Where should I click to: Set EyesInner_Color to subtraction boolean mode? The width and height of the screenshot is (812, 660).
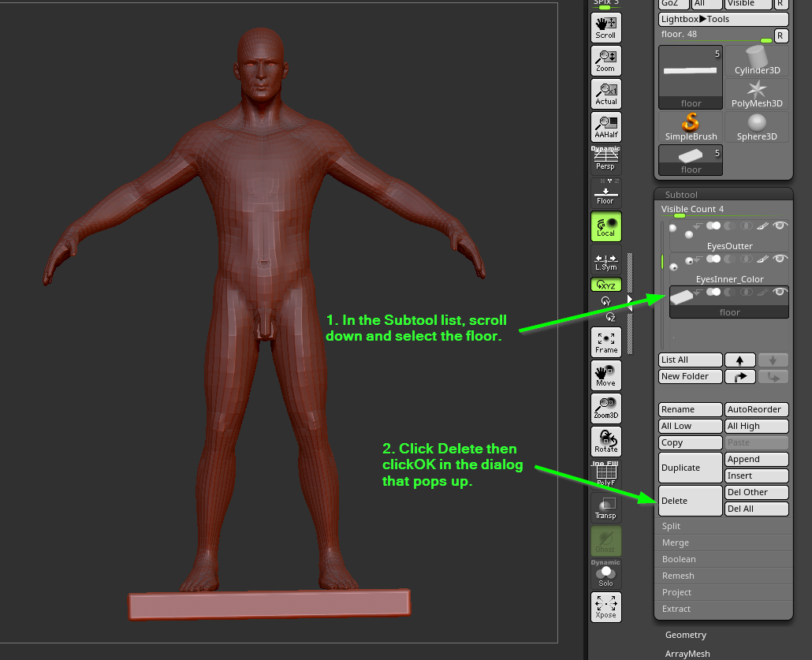(730, 259)
